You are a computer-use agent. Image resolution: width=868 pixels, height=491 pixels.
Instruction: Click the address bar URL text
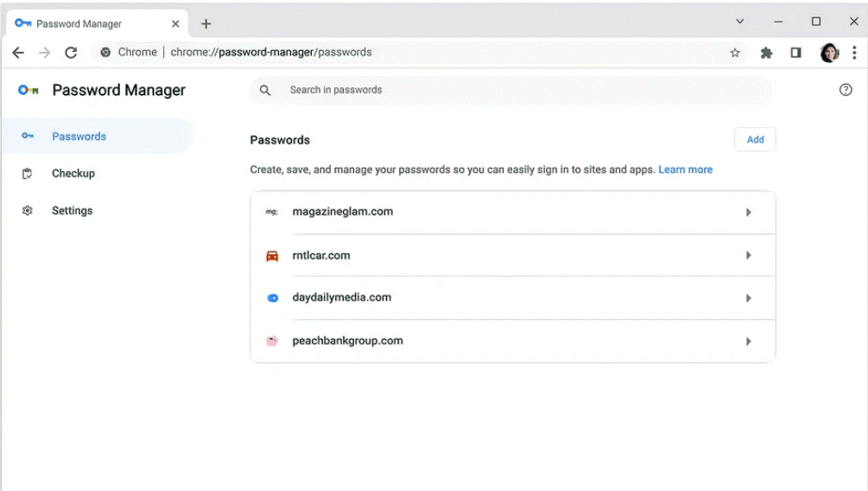click(271, 52)
